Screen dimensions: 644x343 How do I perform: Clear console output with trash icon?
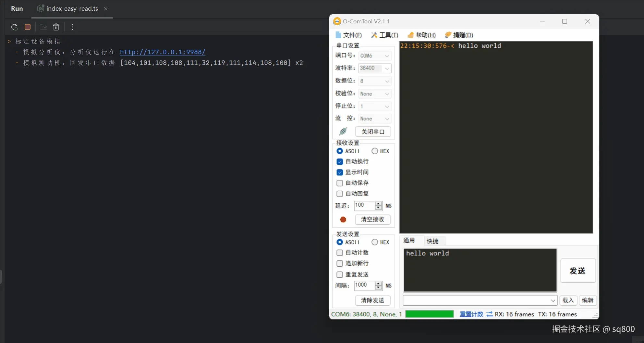pos(56,27)
